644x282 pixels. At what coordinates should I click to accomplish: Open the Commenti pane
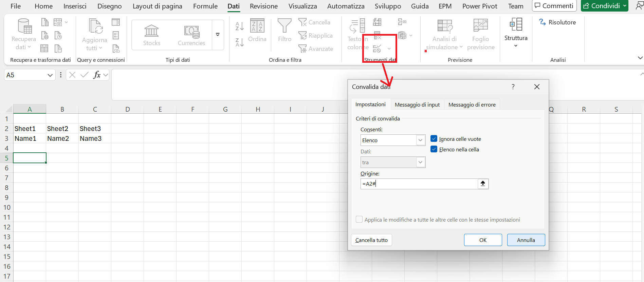[x=554, y=6]
